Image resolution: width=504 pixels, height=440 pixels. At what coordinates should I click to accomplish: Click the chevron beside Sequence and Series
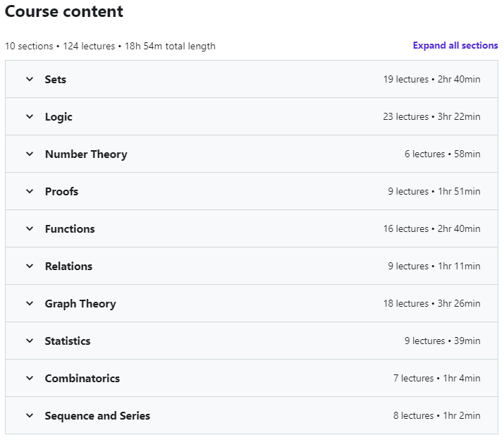(x=30, y=416)
